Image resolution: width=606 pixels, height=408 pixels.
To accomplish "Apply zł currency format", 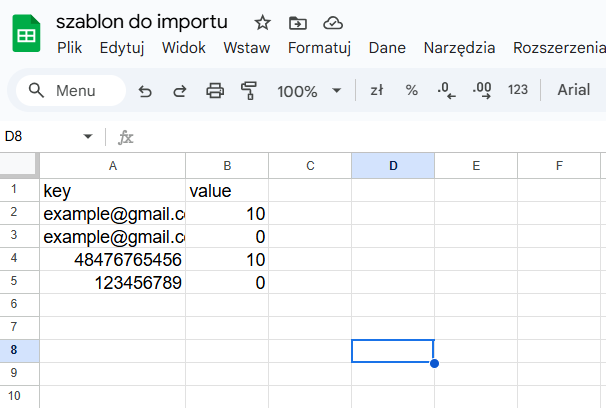I will (x=377, y=91).
